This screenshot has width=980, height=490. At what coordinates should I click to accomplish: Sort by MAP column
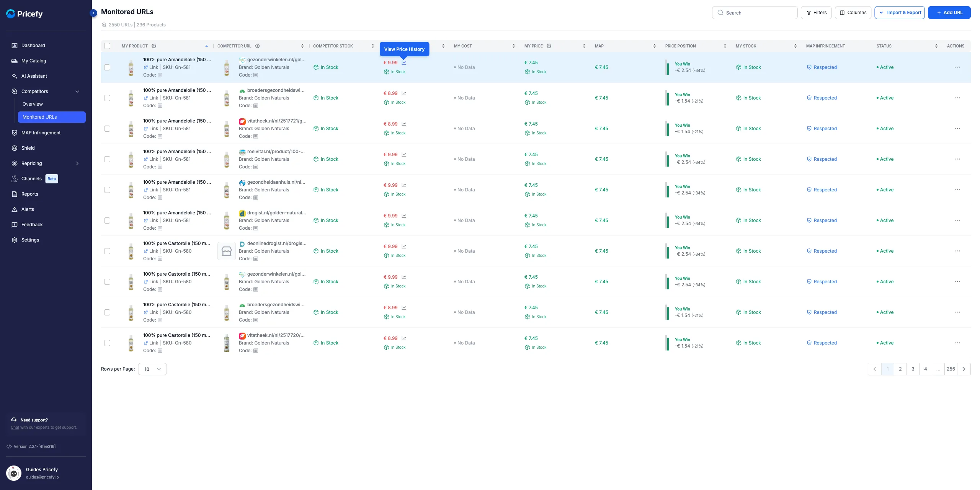click(655, 46)
